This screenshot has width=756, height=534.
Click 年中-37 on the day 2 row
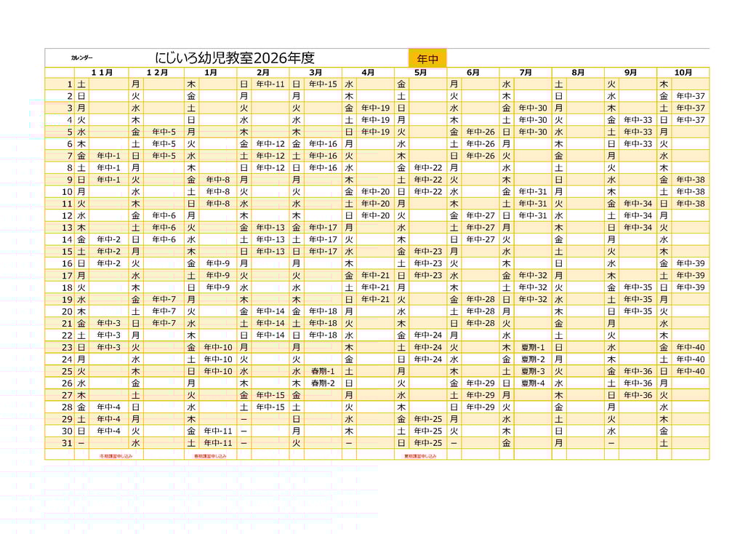click(x=691, y=96)
